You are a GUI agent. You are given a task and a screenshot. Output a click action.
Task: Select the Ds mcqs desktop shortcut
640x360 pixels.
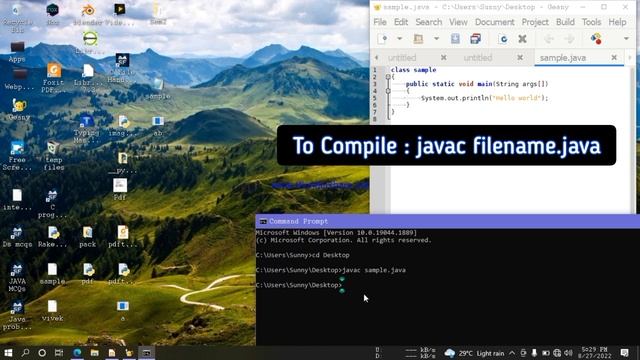(x=17, y=237)
